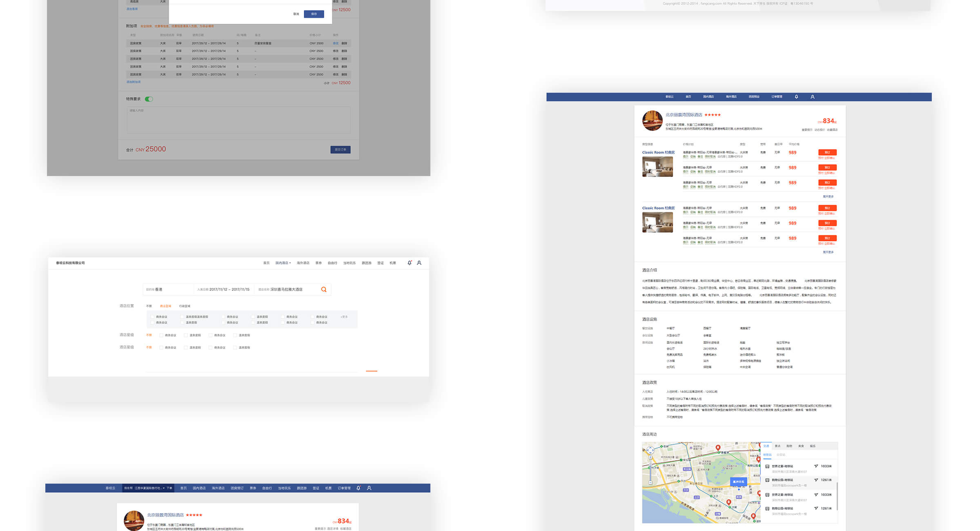Click map zoom-out minus button
Image resolution: width=980 pixels, height=531 pixels.
(650, 482)
